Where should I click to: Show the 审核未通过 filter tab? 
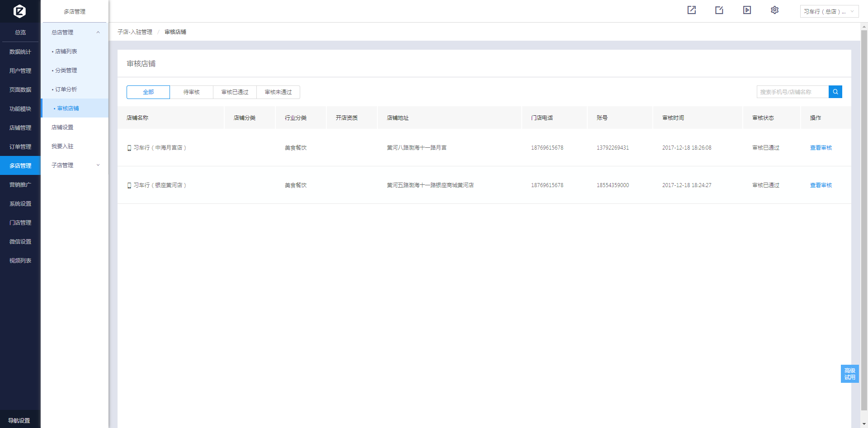[x=278, y=92]
